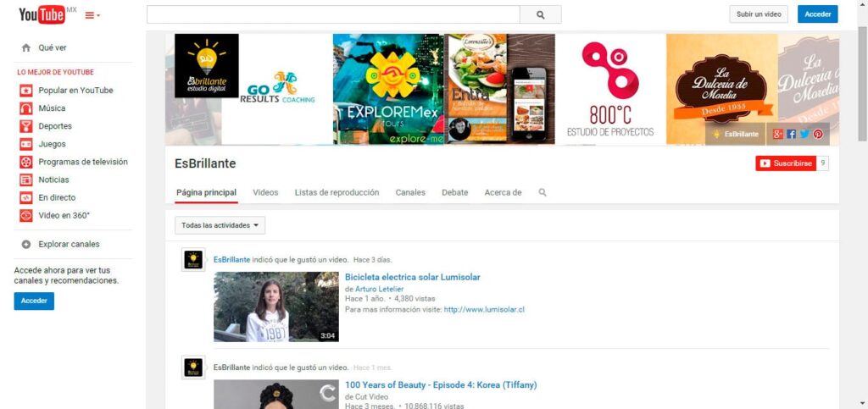The height and width of the screenshot is (409, 868).
Task: Open En directo in the sidebar
Action: (x=57, y=197)
